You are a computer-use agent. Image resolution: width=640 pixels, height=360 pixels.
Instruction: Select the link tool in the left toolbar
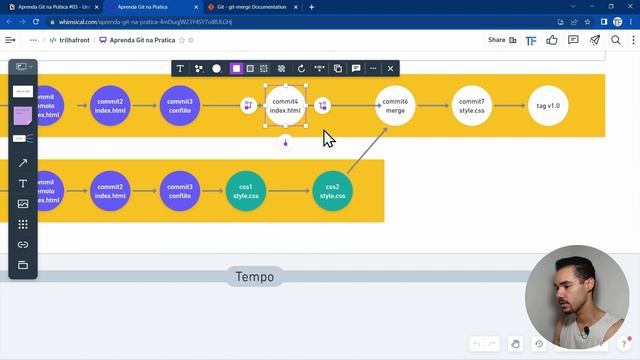(x=23, y=244)
